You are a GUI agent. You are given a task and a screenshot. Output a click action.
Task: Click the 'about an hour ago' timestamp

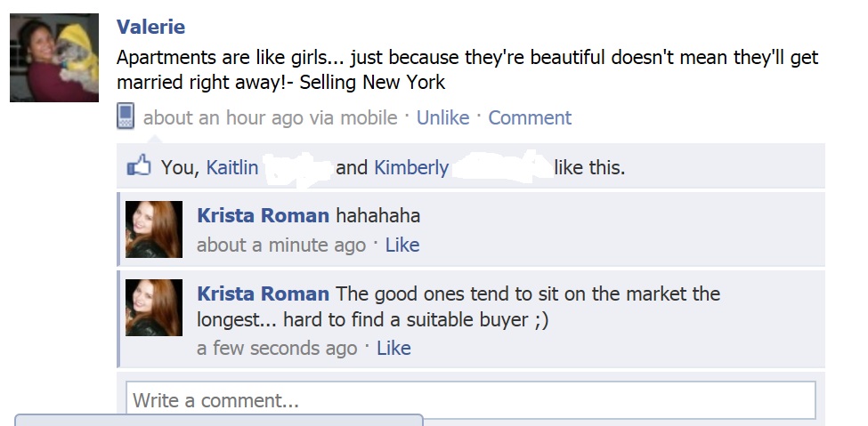tap(223, 117)
